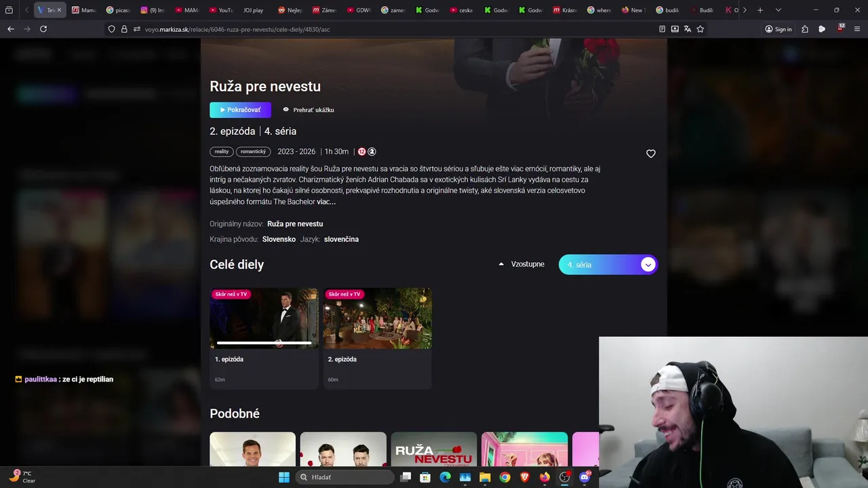This screenshot has width=868, height=488.
Task: Open Task View on the taskbar
Action: click(x=406, y=477)
